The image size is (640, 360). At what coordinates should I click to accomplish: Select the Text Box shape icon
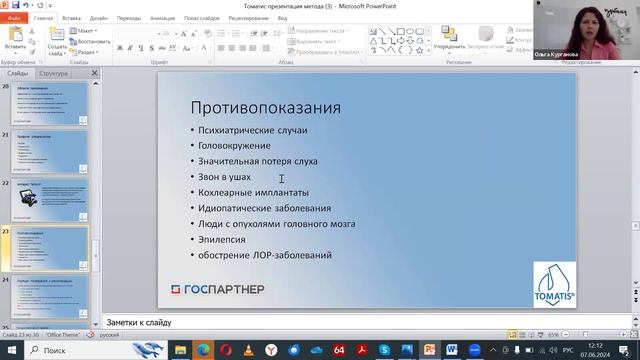(373, 31)
